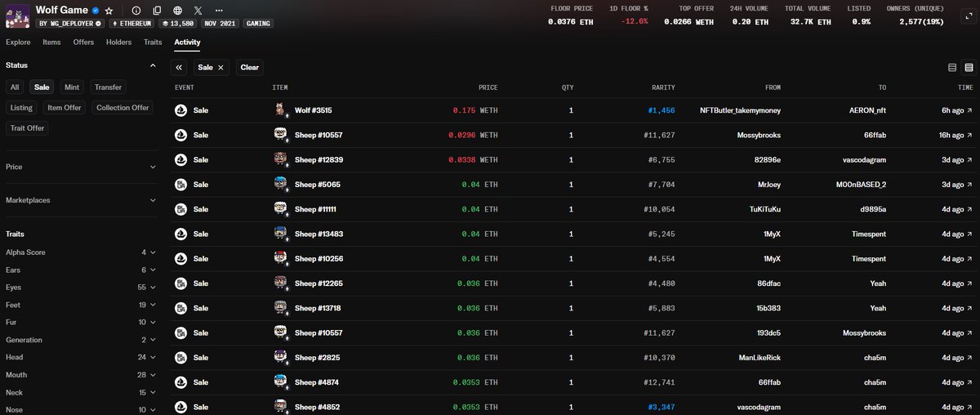Toggle the Item Offer status filter
The width and height of the screenshot is (980, 415).
(65, 107)
